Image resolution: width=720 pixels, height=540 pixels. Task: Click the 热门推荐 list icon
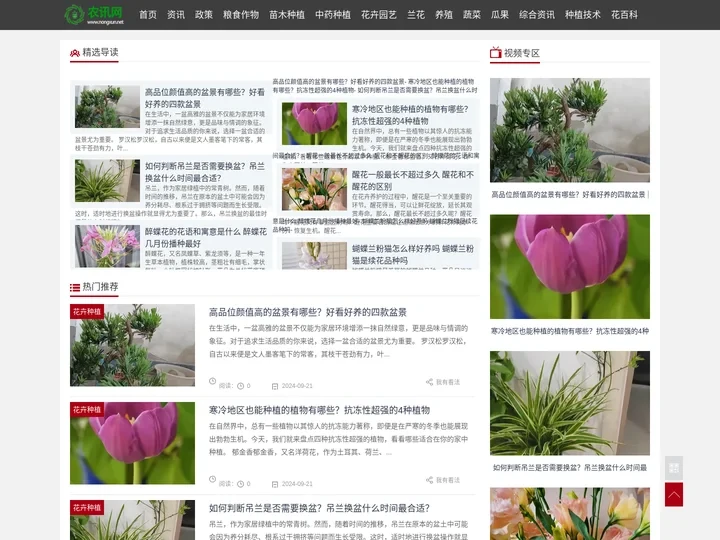[x=75, y=287]
